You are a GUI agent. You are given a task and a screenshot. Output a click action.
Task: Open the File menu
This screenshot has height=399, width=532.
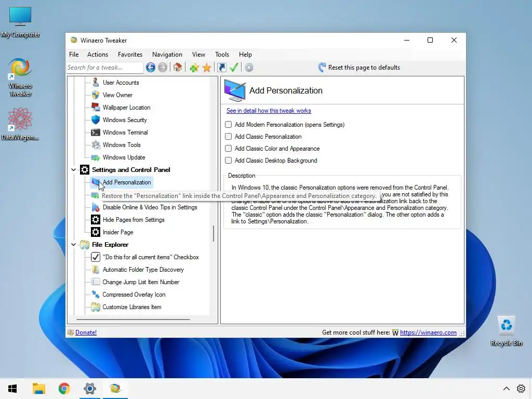coord(74,54)
